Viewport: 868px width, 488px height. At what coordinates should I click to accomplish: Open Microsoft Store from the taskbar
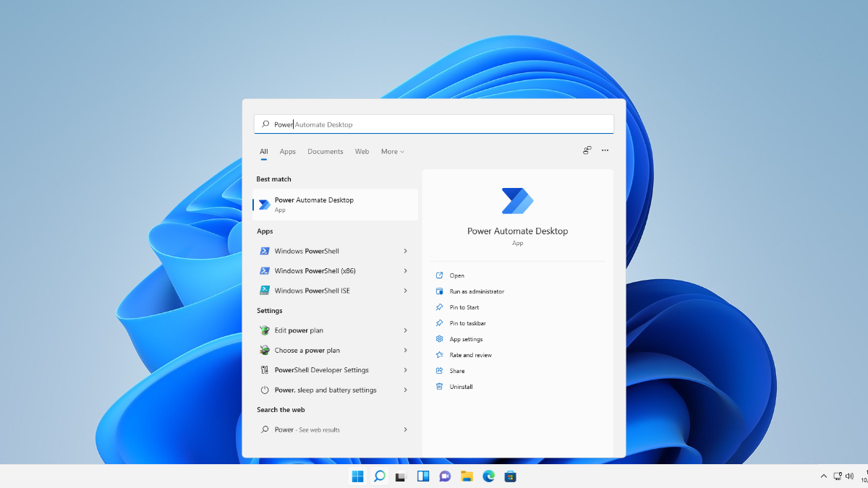[x=510, y=476]
